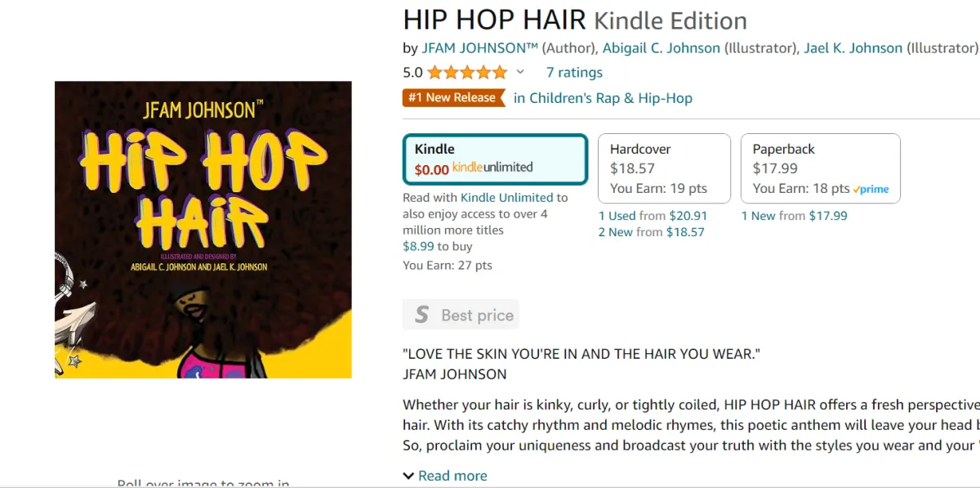Select the Kindle format option

click(496, 159)
